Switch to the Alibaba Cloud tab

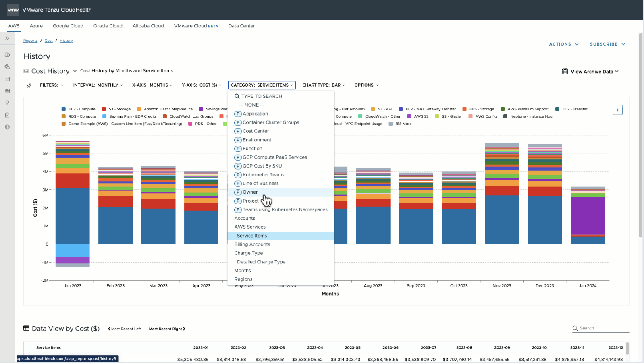148,26
